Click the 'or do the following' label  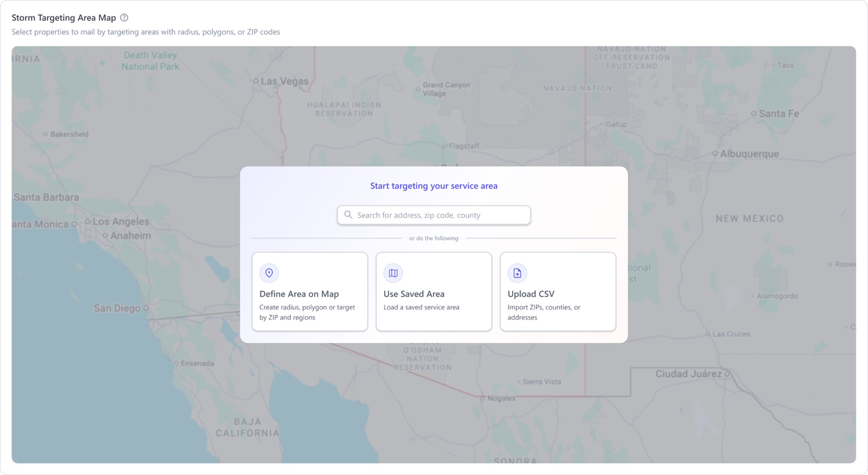tap(434, 238)
